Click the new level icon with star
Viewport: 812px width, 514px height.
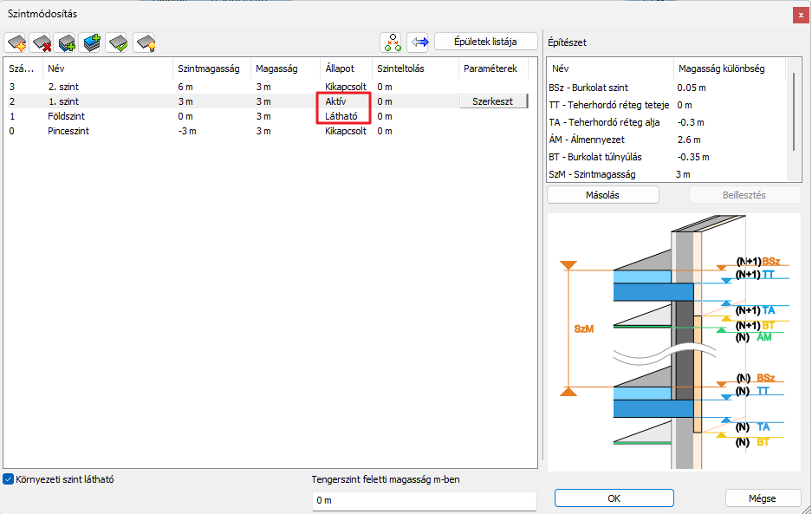coord(16,42)
